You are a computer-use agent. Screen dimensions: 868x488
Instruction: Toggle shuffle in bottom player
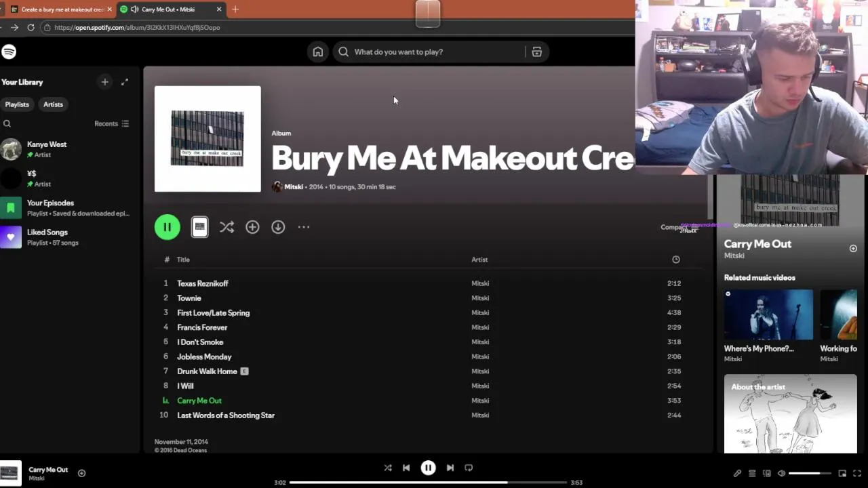tap(388, 468)
